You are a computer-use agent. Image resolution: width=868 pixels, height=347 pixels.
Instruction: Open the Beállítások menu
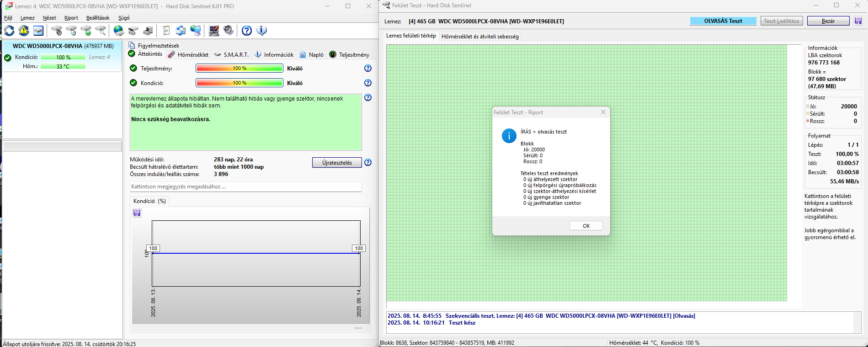point(98,18)
